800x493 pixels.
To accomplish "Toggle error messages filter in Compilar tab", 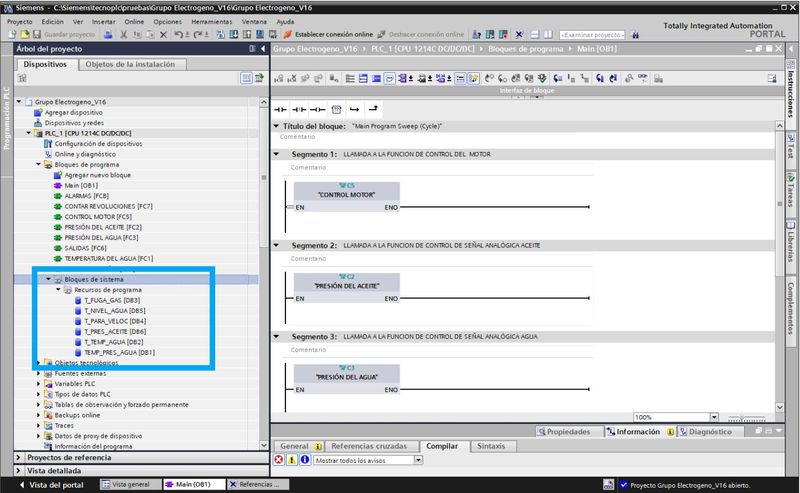I will click(x=279, y=460).
